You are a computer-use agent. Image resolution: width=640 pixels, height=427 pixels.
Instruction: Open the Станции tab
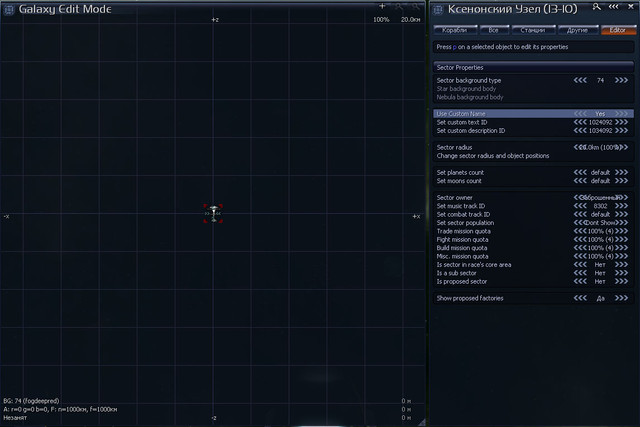pos(533,30)
